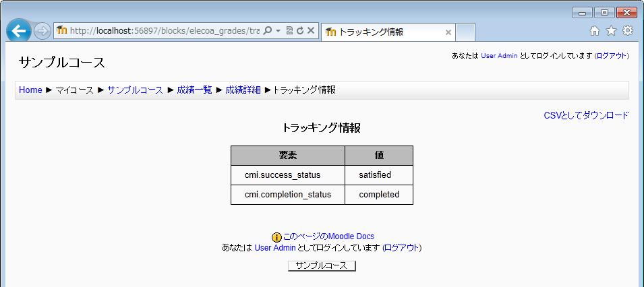
Task: Open 成績一覧 breadcrumb link
Action: tap(194, 90)
